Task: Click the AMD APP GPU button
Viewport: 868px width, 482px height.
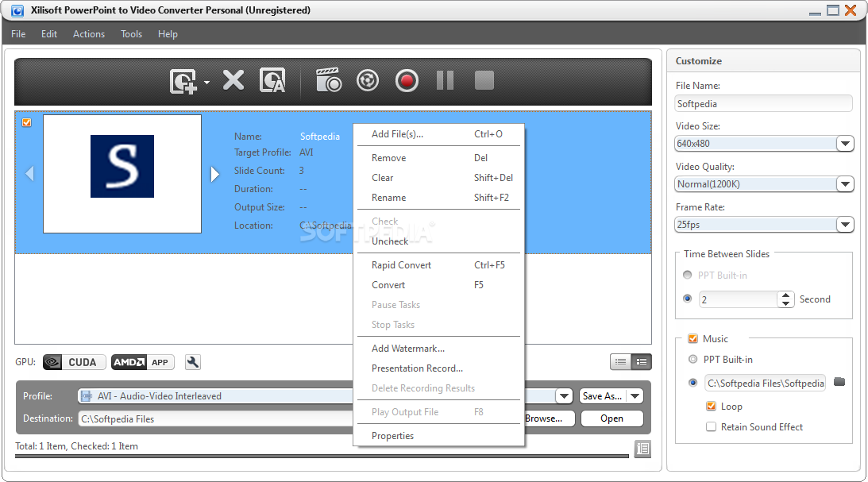Action: [x=143, y=362]
